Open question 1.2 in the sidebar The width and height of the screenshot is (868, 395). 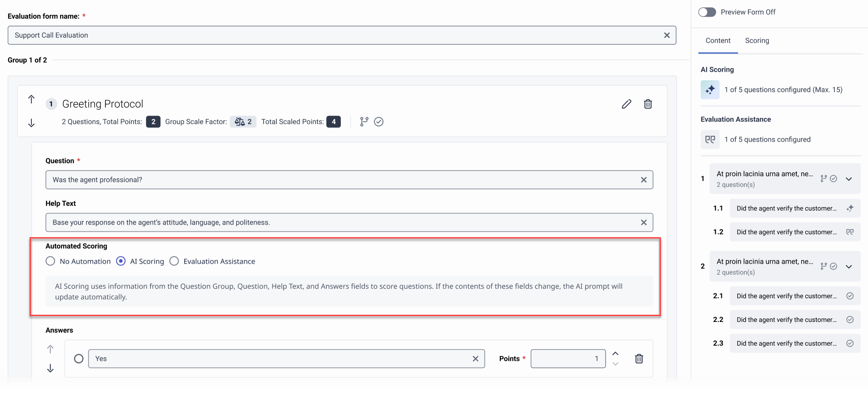795,232
